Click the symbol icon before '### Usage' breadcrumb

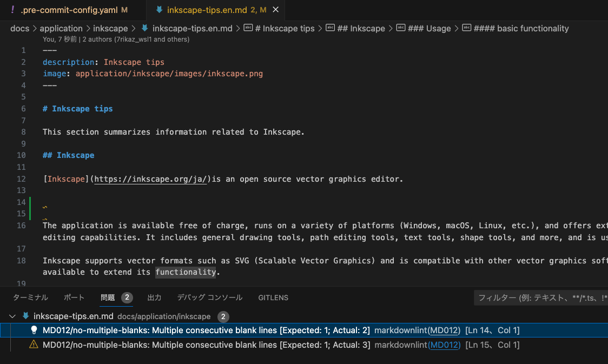tap(401, 28)
